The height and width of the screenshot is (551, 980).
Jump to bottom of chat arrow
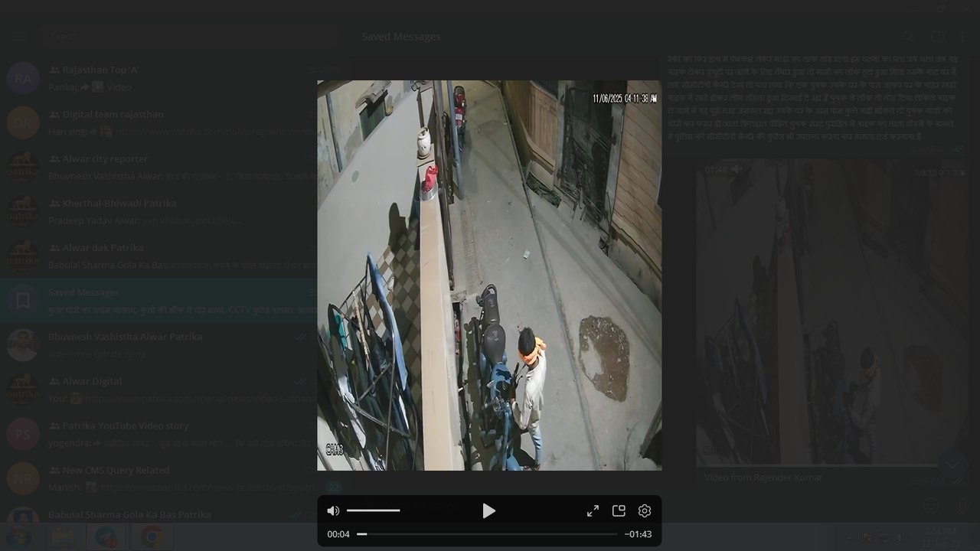953,464
